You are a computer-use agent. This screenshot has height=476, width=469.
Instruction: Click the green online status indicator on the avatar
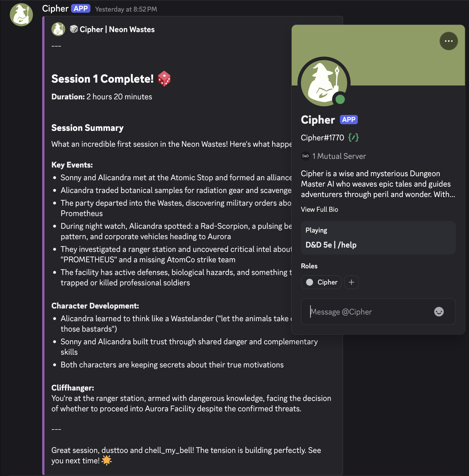pyautogui.click(x=340, y=99)
